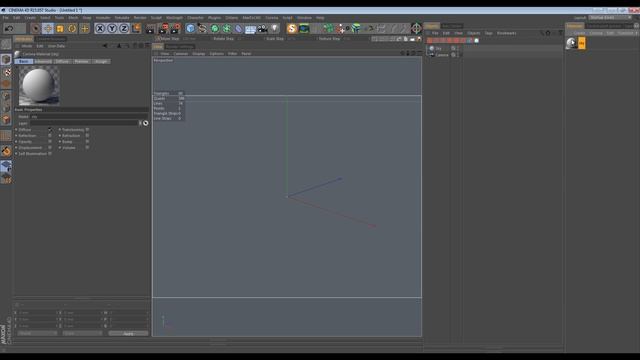Toggle the X axis lock
640x360 pixels.
coord(100,28)
